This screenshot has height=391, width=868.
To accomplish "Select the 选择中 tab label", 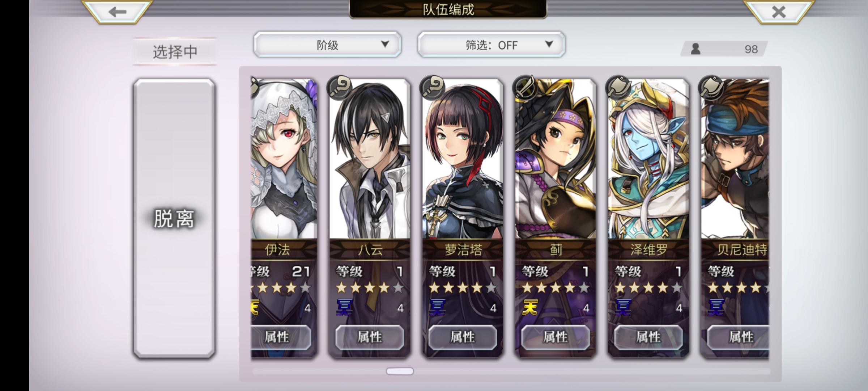I will pos(175,52).
